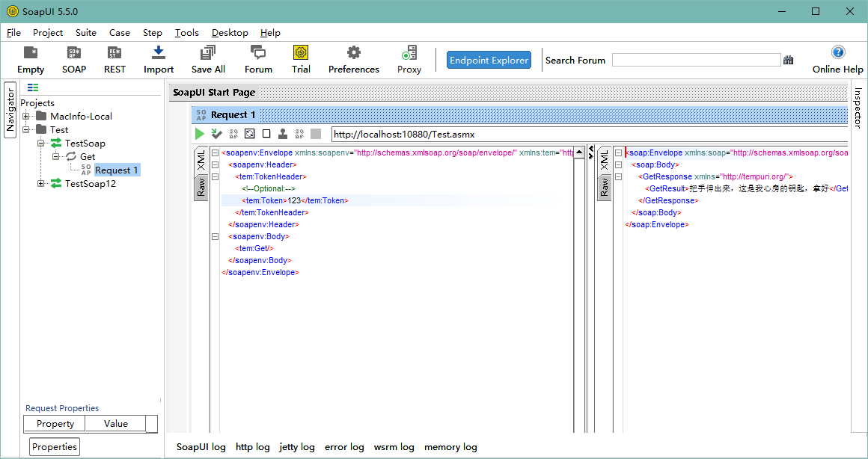Submit the request with the green play icon

199,133
